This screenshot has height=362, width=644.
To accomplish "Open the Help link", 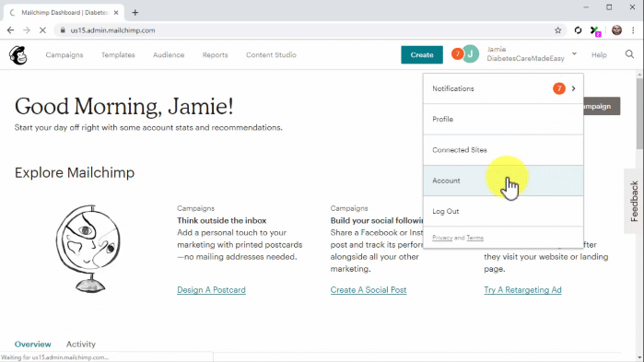I will pyautogui.click(x=599, y=55).
